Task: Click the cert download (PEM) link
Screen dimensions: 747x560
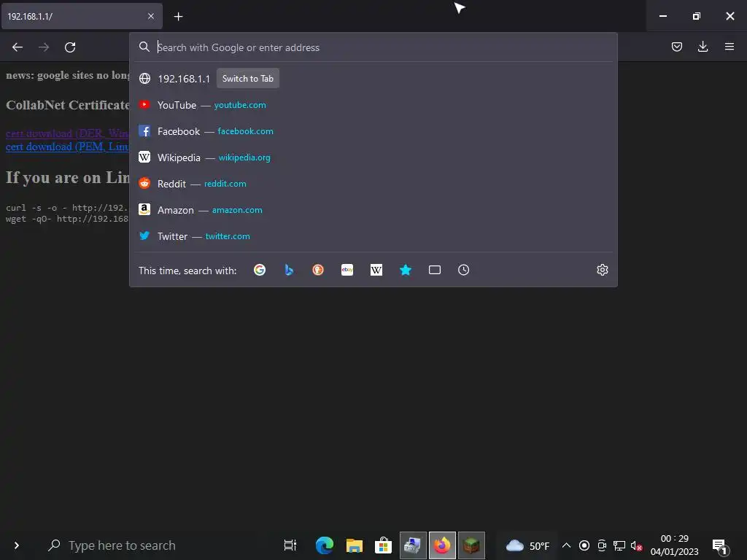Action: click(x=67, y=147)
